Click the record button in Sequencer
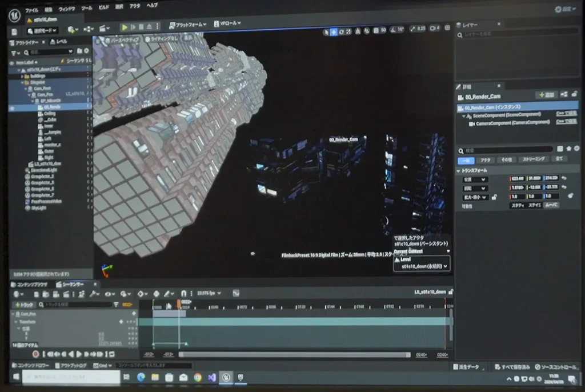 [35, 354]
